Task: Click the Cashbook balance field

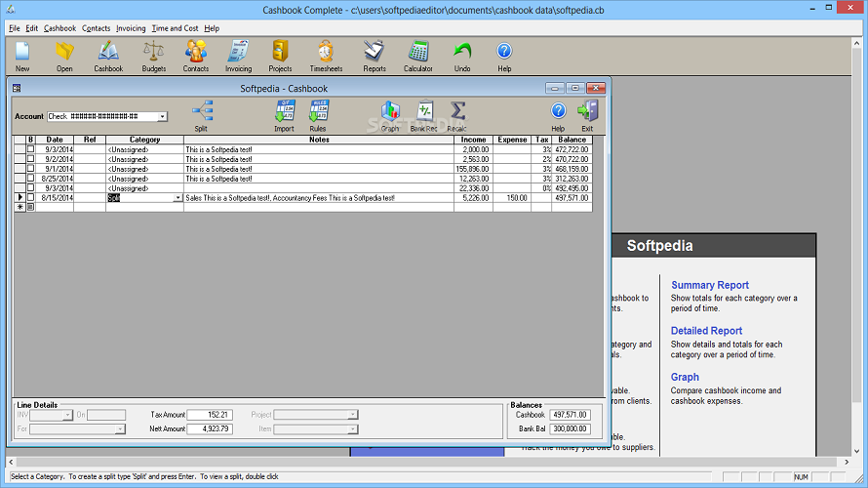Action: point(571,415)
